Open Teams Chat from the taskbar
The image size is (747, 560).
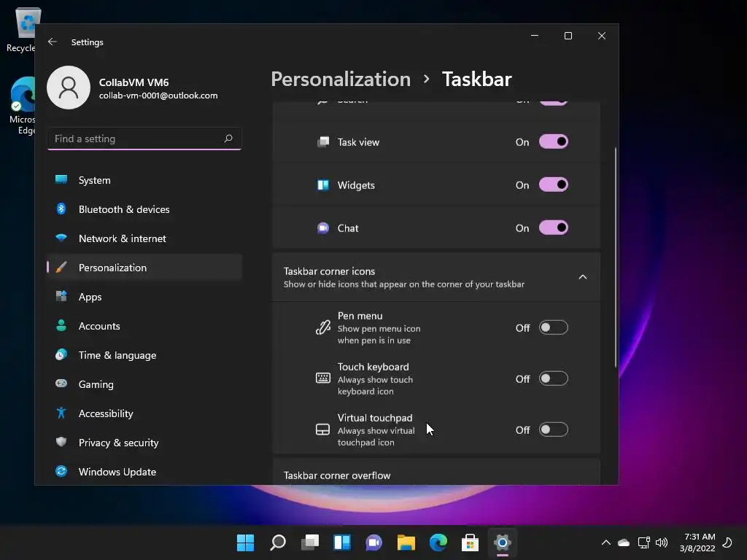374,542
